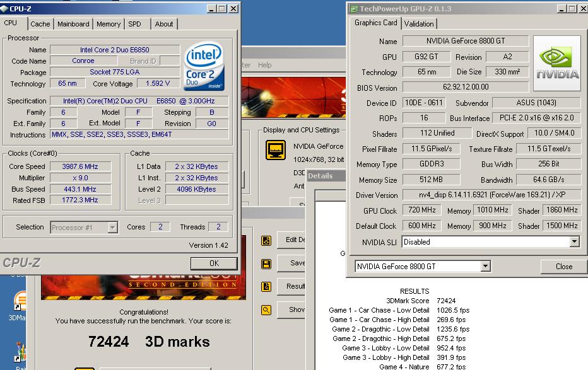This screenshot has height=370, width=588.
Task: Click the Memory Size field 512 MB
Action: 432,180
